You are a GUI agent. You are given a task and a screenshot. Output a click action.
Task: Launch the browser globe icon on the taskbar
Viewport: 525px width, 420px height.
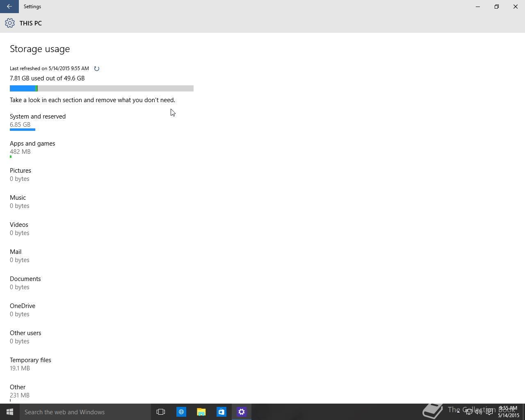click(x=181, y=412)
